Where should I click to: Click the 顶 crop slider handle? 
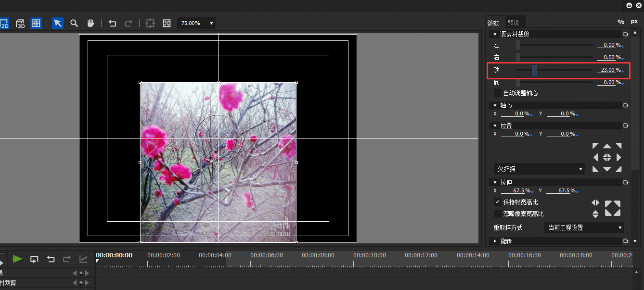click(x=534, y=70)
